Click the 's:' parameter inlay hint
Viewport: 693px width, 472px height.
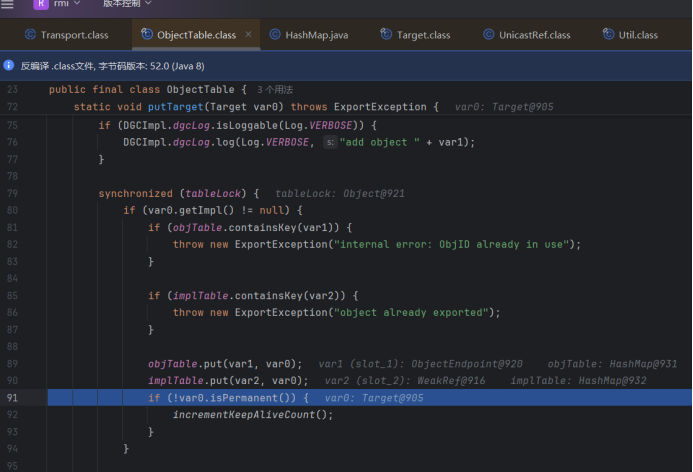[330, 142]
